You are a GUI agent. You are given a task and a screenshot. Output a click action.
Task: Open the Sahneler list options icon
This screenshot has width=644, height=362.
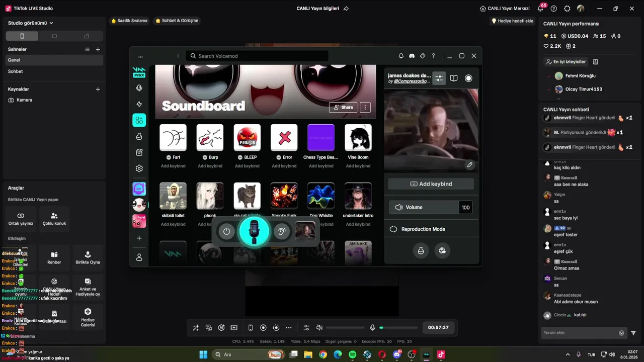coord(87,49)
